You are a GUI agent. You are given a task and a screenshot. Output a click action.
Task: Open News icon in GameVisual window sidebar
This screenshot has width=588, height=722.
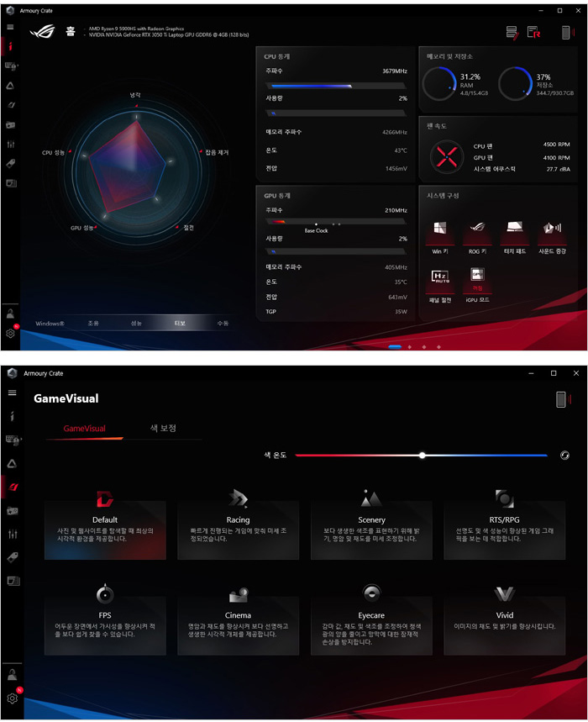pos(13,581)
